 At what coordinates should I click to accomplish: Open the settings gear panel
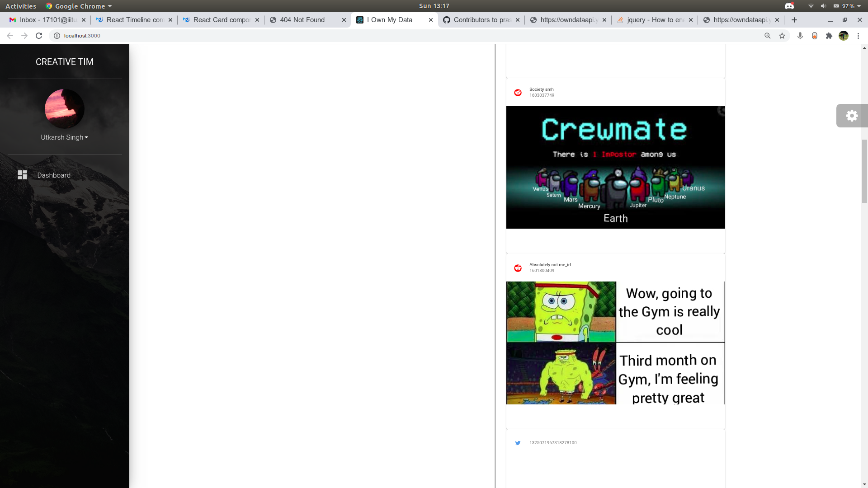[852, 116]
